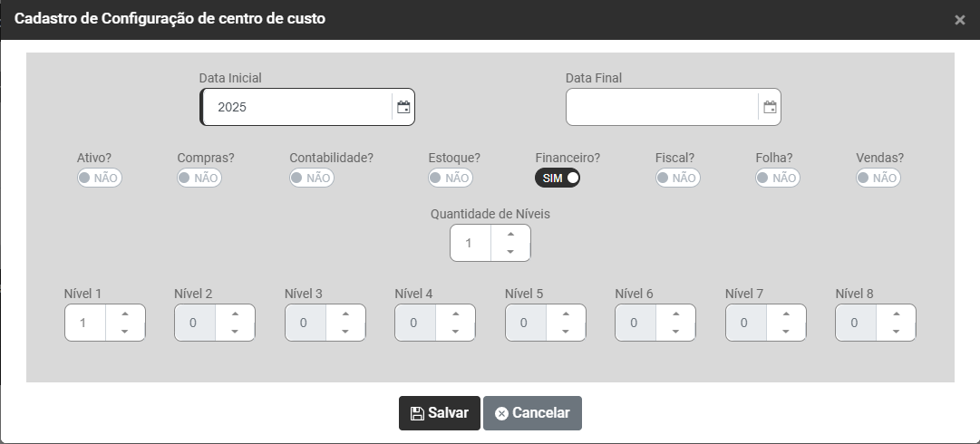Image resolution: width=980 pixels, height=444 pixels.
Task: Focus the Data Final input field
Action: (662, 107)
